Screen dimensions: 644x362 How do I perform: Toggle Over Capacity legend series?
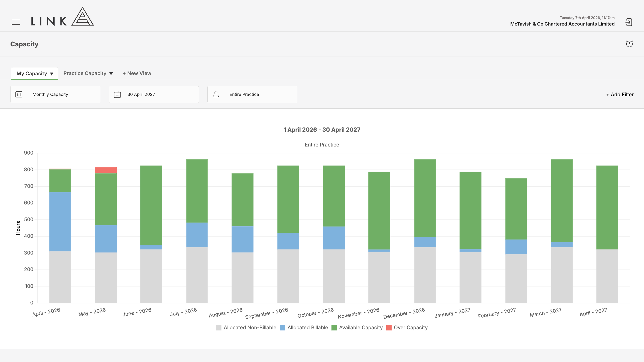click(407, 328)
